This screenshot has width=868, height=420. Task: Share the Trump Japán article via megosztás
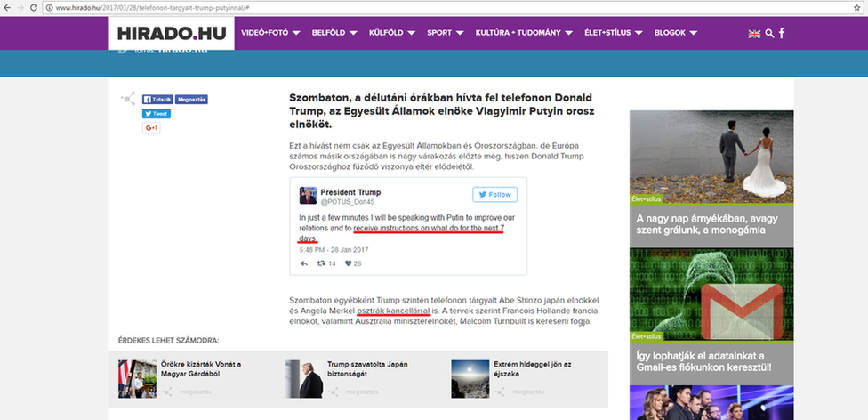353,392
